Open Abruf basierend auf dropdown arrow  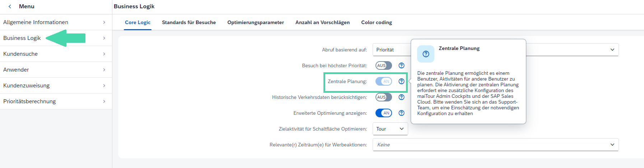point(612,50)
